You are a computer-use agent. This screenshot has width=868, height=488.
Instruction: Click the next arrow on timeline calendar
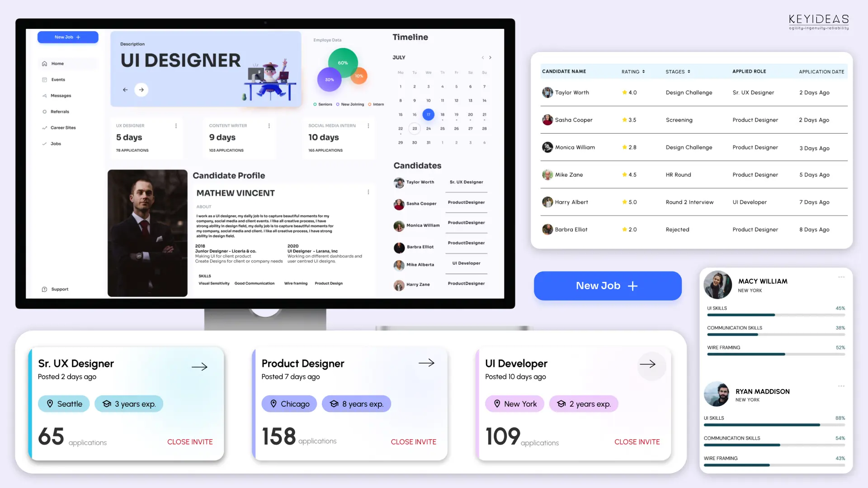coord(490,58)
